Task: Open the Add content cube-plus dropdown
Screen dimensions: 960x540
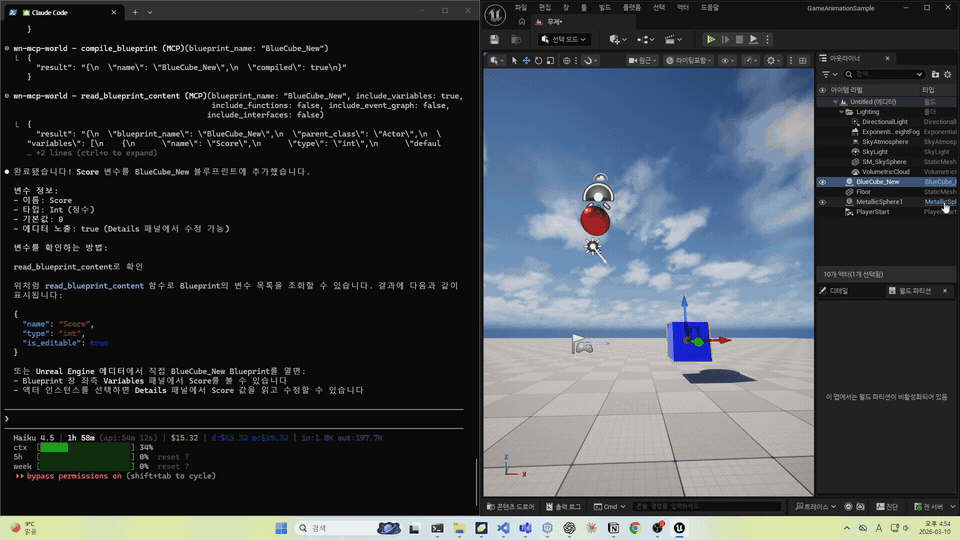Action: [x=617, y=39]
